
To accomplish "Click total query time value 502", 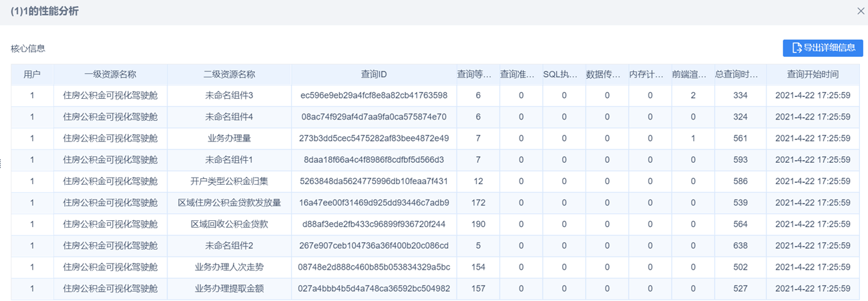I will point(740,267).
